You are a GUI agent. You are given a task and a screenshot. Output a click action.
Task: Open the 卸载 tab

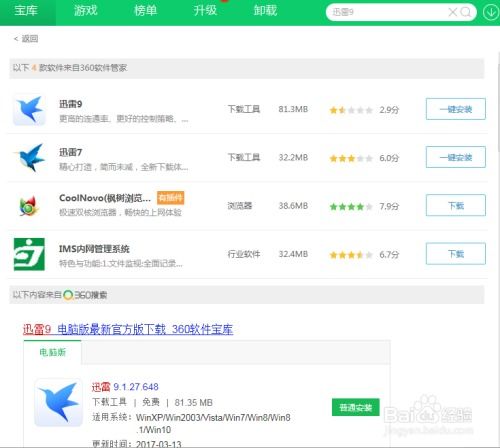coord(265,11)
